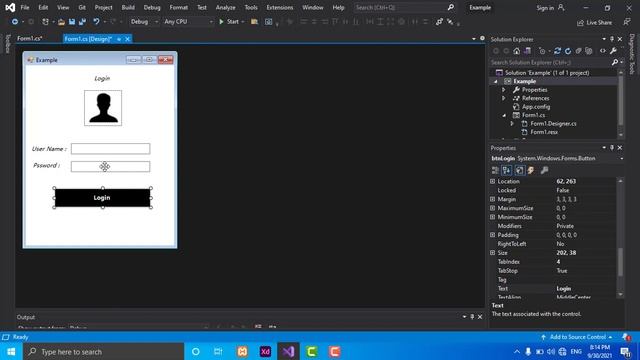640x360 pixels.
Task: Select App.config in Solution Explorer
Action: [536, 107]
